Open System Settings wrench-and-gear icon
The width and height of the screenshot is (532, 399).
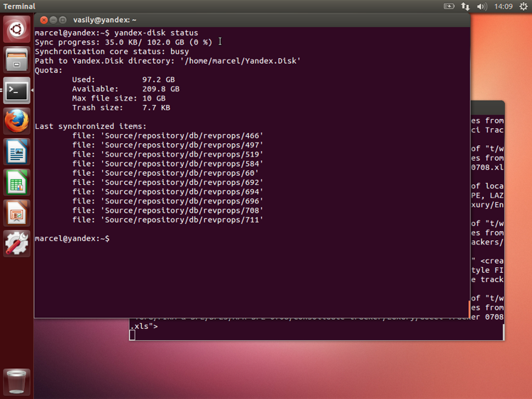[16, 244]
